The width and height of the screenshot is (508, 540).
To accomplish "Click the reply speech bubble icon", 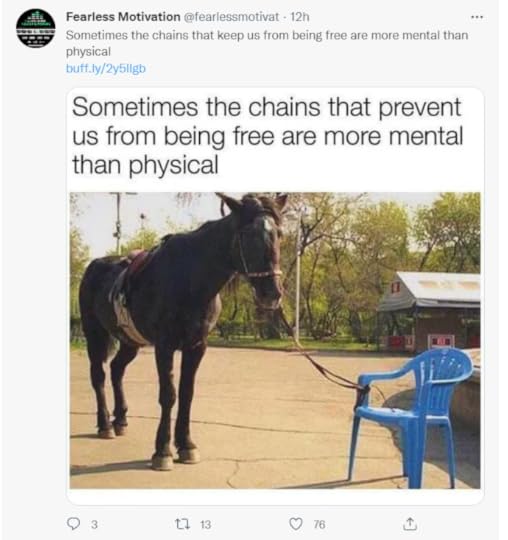I will (x=73, y=523).
